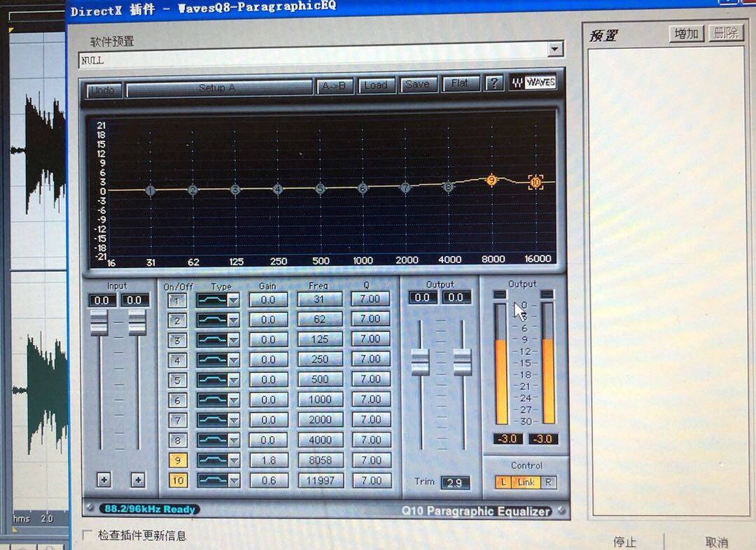Viewport: 756px width, 550px height.
Task: Open band 5 filter type dropdown arrow
Action: click(x=234, y=381)
